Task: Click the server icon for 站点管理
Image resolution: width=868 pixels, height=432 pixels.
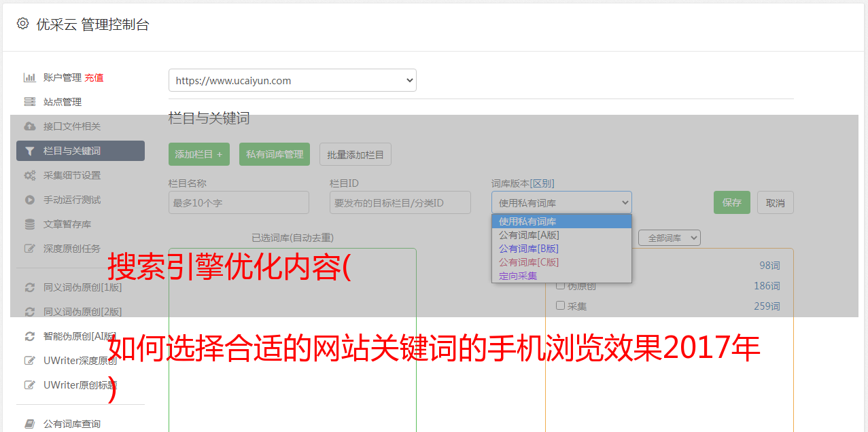Action: 29,102
